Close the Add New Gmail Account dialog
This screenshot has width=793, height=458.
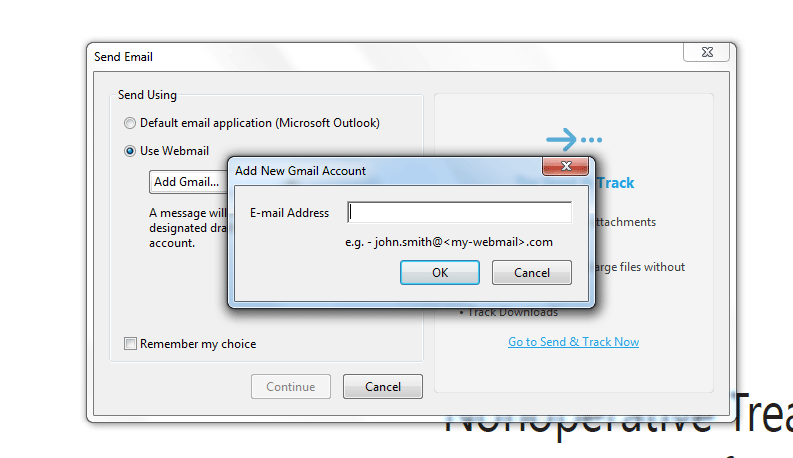(565, 166)
